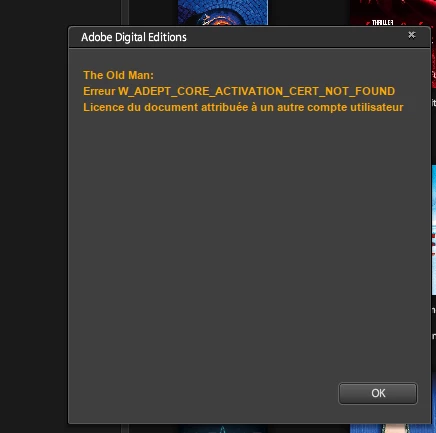This screenshot has width=436, height=433.
Task: Click the vertical divider beside the sidebar
Action: tap(125, 13)
